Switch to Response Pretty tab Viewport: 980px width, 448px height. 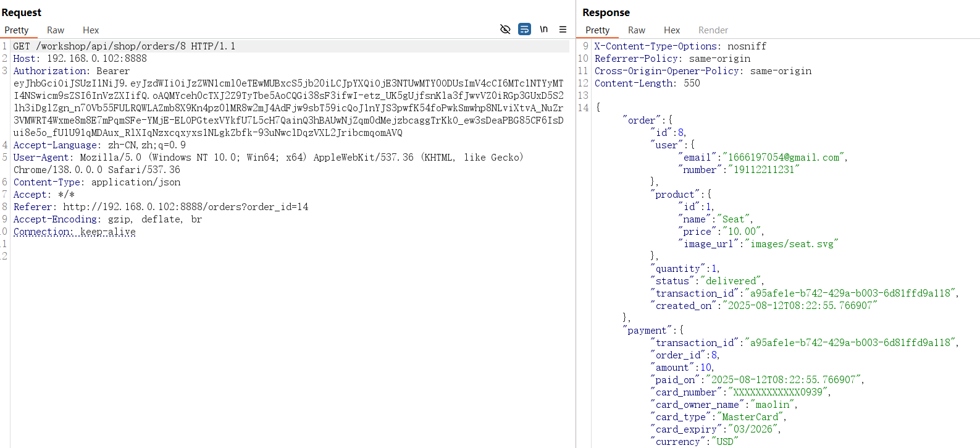(x=598, y=30)
